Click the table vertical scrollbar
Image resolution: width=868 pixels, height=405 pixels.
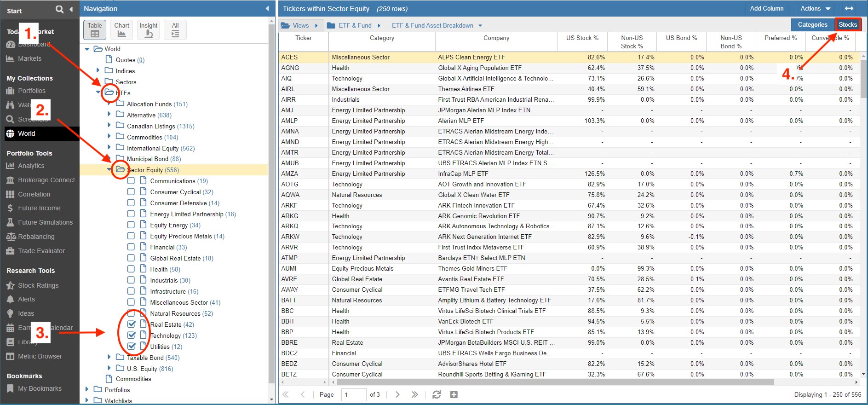tap(863, 78)
